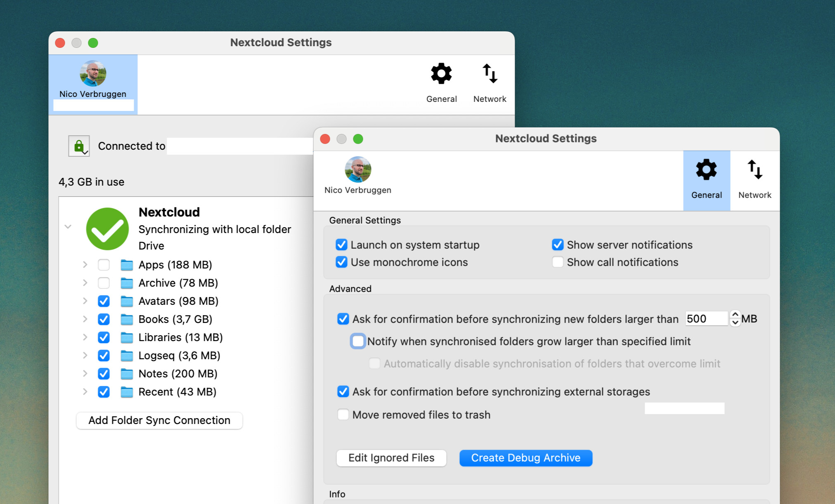Uncheck Avatars folder sync
The image size is (835, 504).
[x=104, y=301]
